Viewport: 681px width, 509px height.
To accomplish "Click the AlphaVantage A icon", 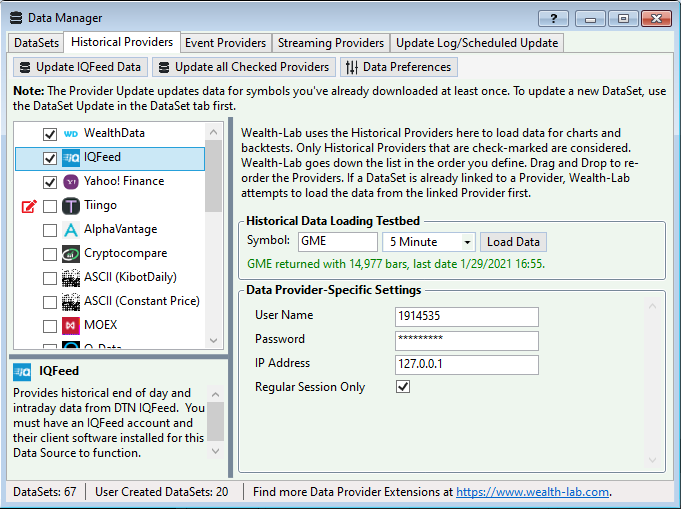I will click(x=71, y=230).
